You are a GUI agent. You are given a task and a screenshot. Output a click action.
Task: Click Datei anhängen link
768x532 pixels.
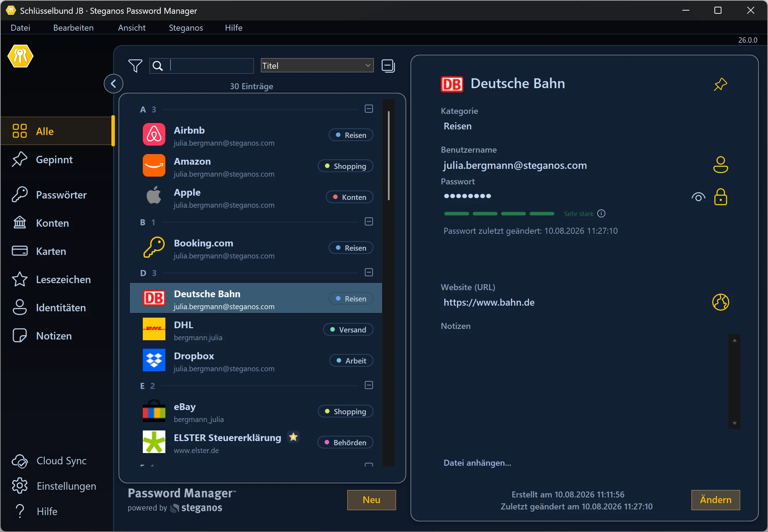(x=477, y=463)
